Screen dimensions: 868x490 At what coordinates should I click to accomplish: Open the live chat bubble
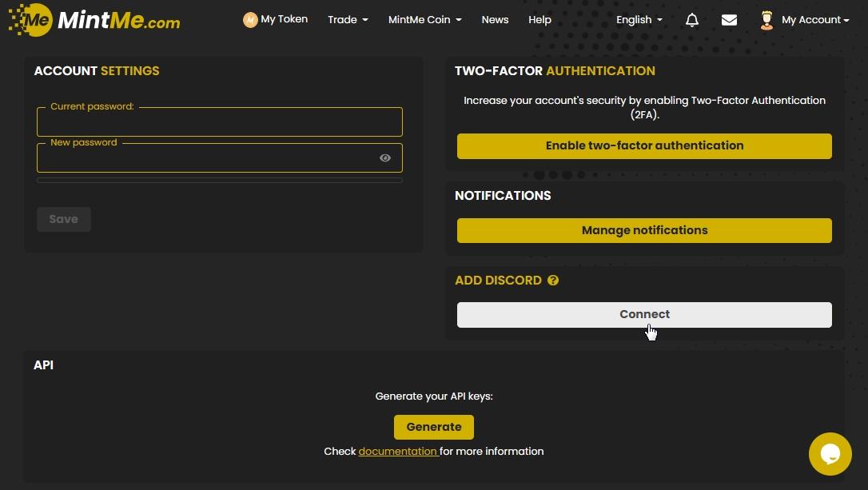tap(830, 454)
